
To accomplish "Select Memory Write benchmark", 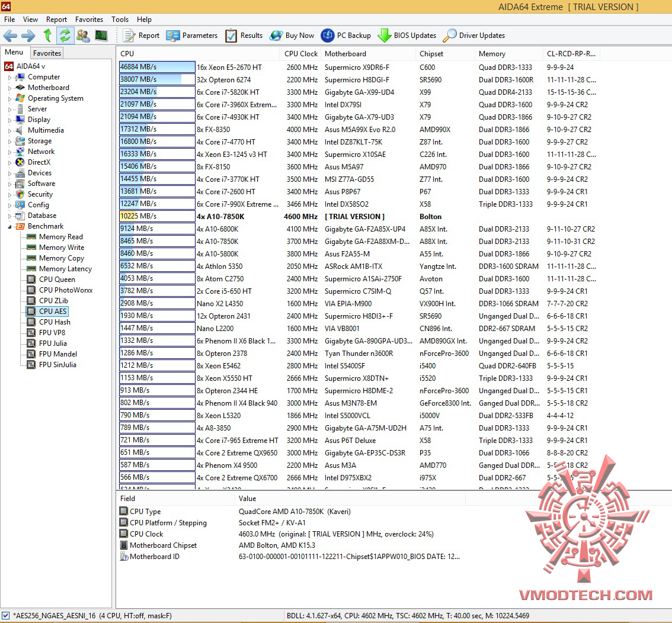I will coord(62,248).
